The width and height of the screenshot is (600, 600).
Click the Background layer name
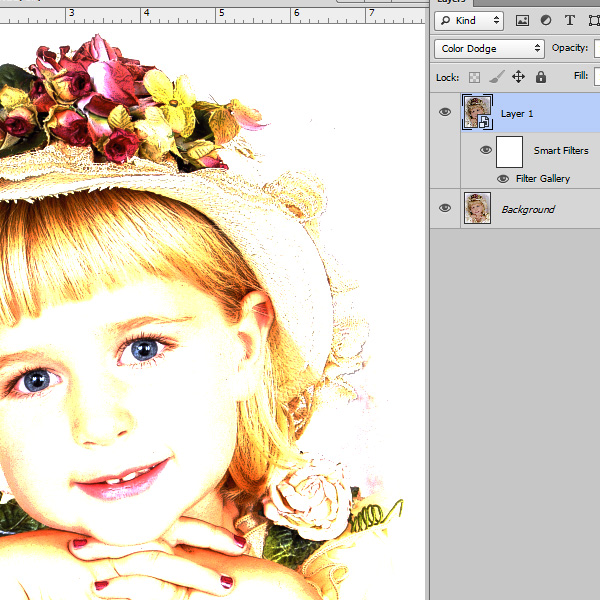tap(528, 209)
